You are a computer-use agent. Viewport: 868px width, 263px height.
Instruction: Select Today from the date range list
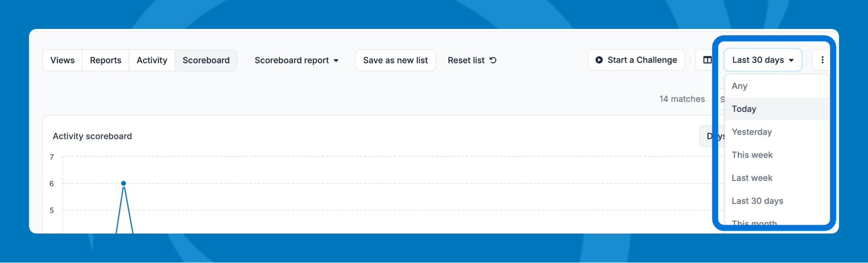click(x=744, y=109)
